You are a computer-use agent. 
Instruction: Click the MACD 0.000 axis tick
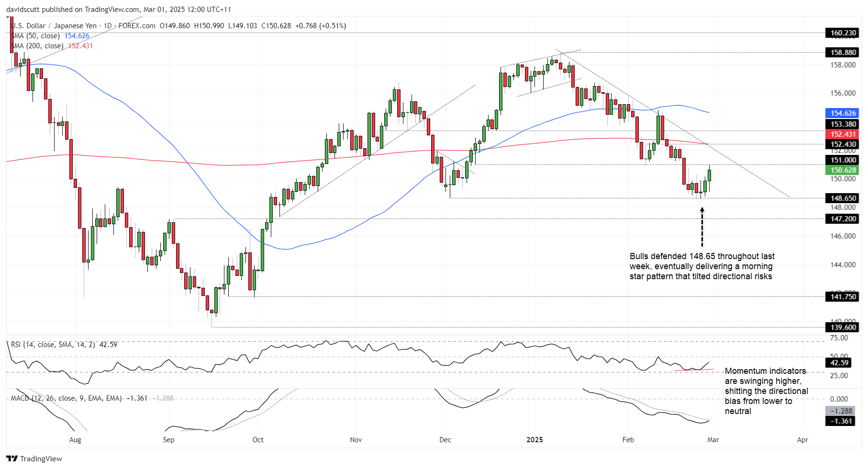839,399
